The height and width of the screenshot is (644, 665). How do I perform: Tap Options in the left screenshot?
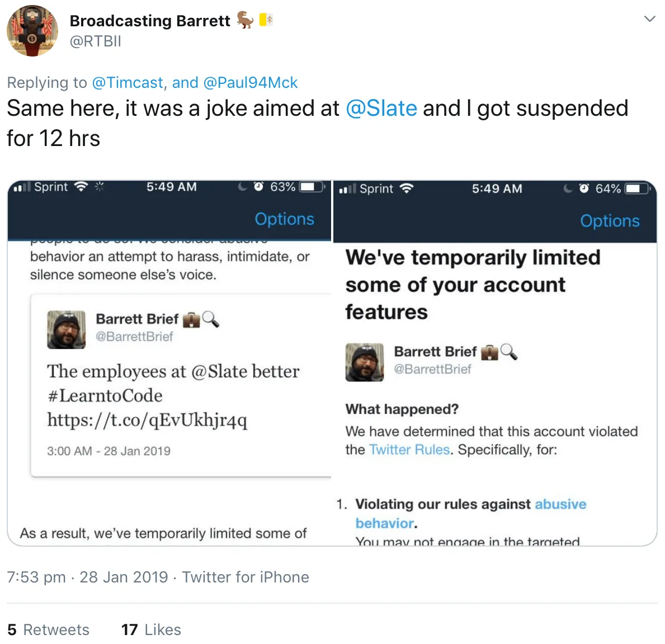tap(284, 219)
